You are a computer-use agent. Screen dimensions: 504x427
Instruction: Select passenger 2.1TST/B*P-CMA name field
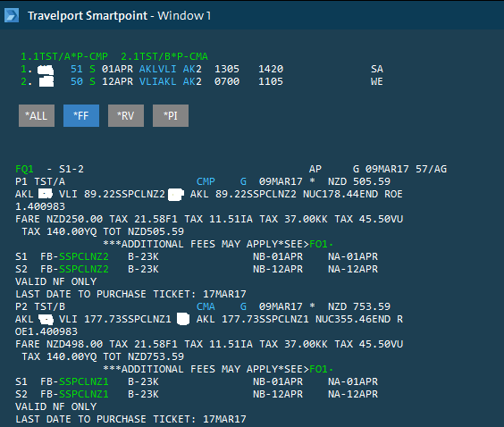pos(164,56)
